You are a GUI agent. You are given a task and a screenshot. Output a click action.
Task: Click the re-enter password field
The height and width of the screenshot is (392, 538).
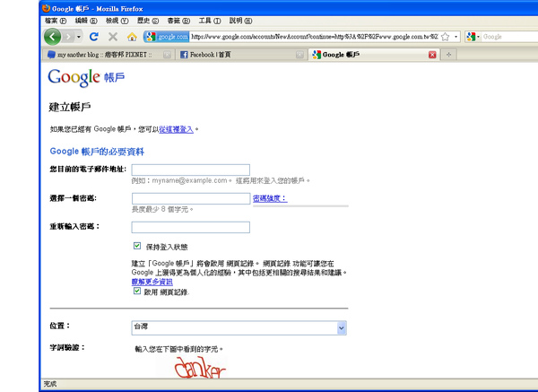point(191,227)
